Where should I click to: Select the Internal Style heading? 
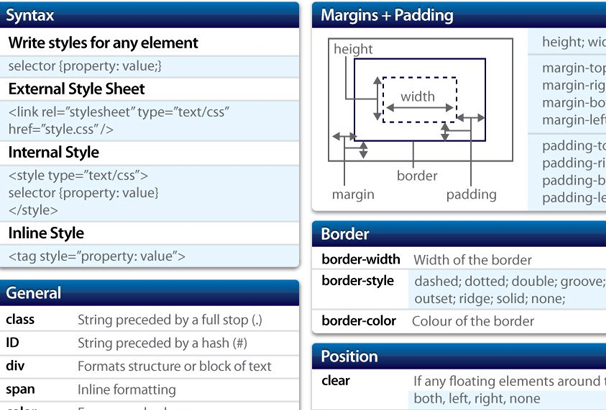click(54, 153)
